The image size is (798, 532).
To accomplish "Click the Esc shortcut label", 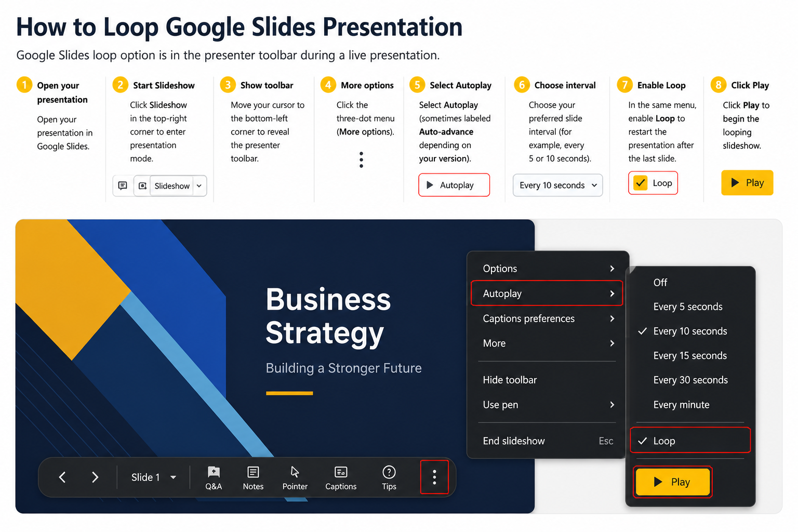I will click(606, 441).
